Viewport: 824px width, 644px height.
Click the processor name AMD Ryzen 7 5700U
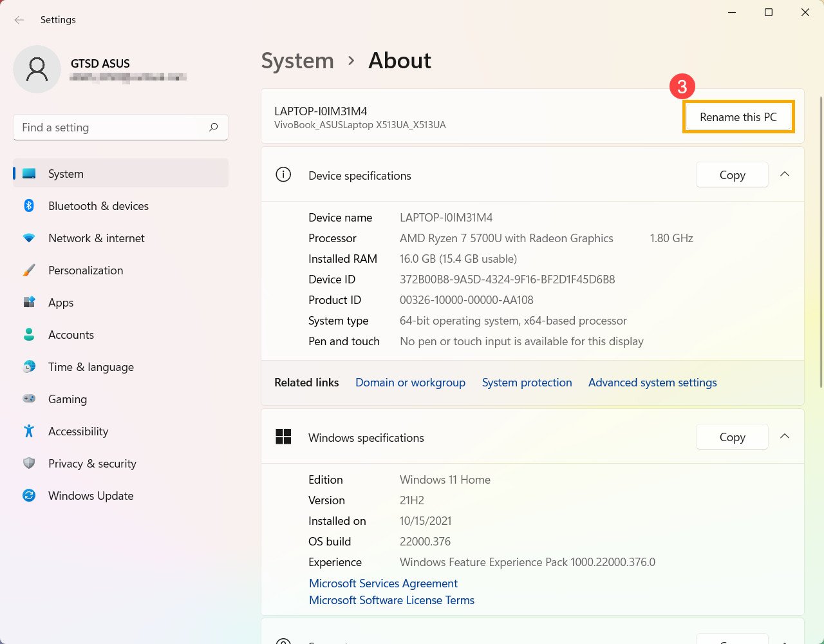click(x=507, y=238)
